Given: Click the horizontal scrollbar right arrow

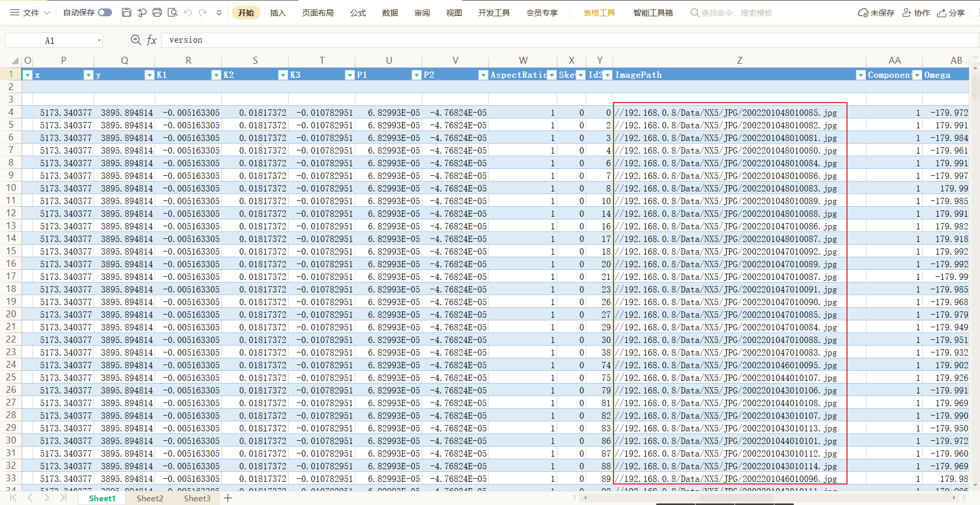Looking at the screenshot, I should 954,498.
